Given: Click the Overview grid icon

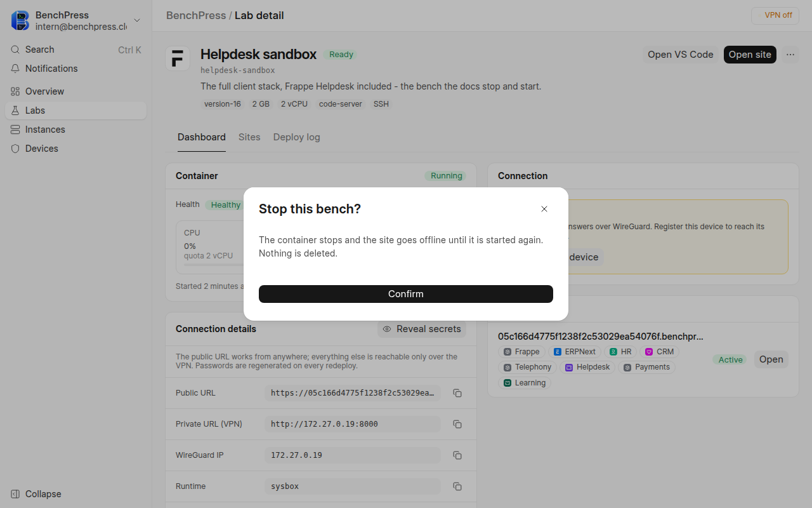Looking at the screenshot, I should (15, 91).
